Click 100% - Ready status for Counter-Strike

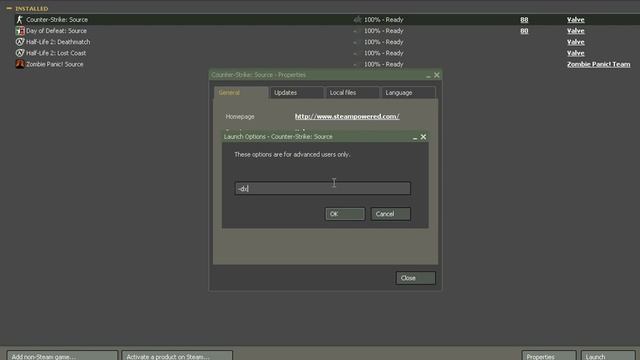[x=383, y=20]
